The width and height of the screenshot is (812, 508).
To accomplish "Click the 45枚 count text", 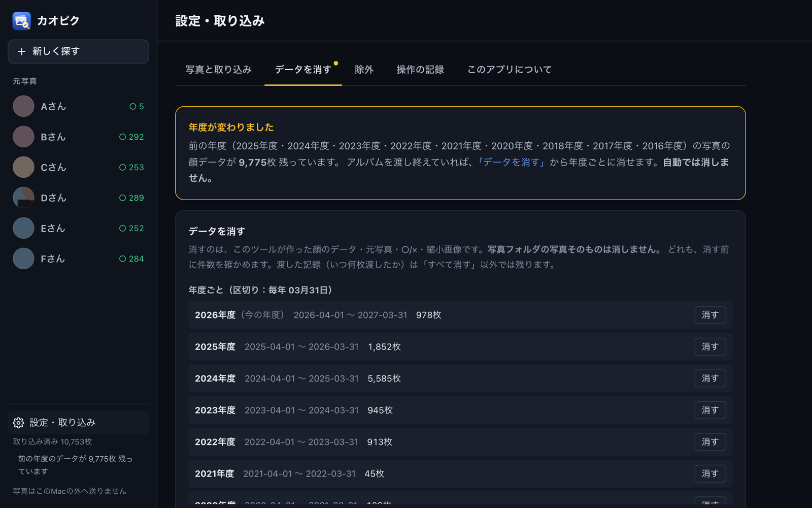I will click(374, 473).
